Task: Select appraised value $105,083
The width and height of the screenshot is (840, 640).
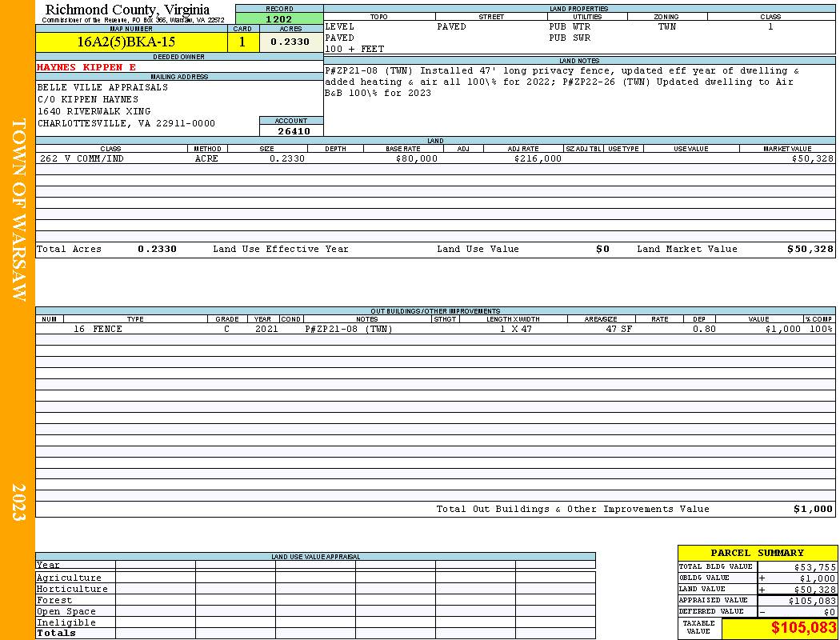Action: click(x=812, y=601)
